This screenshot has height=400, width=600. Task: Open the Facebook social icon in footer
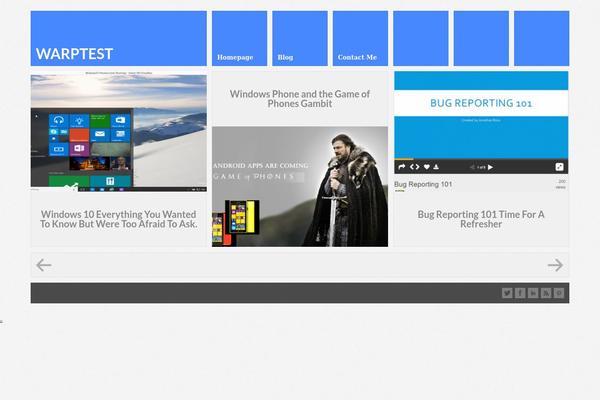[520, 293]
